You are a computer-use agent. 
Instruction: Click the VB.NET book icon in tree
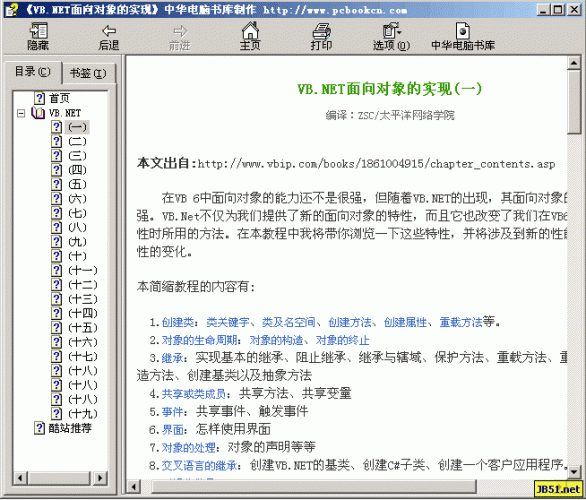[x=38, y=112]
